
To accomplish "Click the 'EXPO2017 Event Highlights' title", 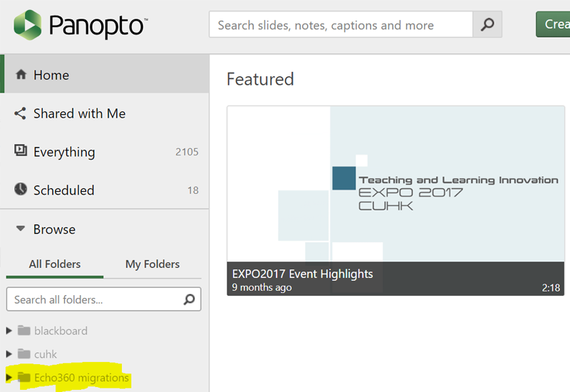I will (x=302, y=274).
